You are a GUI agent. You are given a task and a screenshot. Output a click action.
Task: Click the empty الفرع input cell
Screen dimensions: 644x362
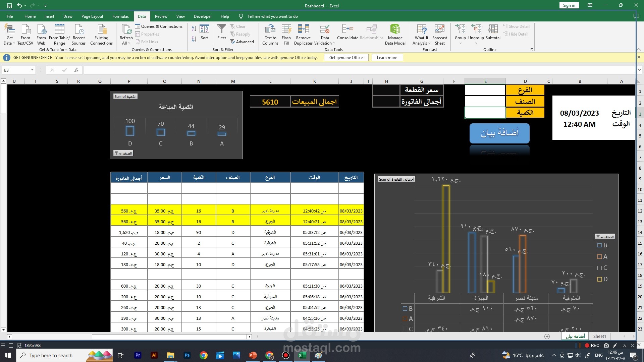(485, 90)
